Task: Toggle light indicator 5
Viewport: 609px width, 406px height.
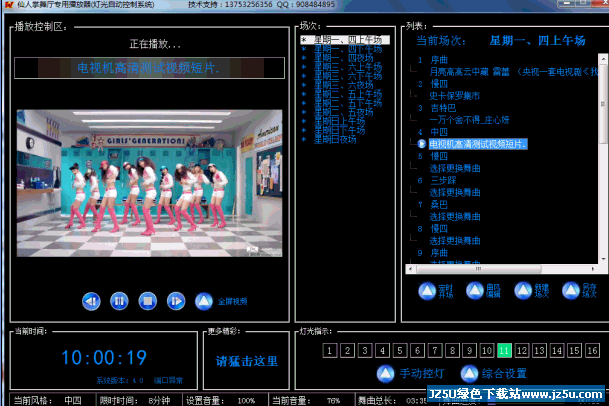Action: (400, 351)
